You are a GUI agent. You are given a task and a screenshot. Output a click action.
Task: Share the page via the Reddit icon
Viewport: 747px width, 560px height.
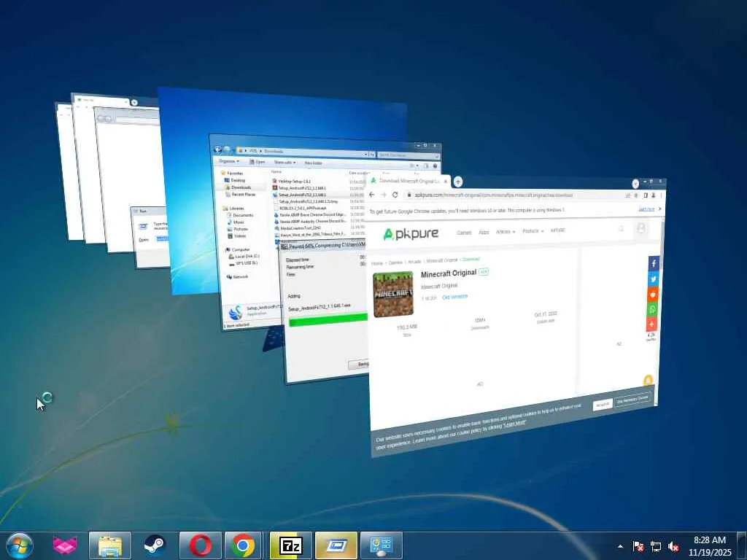(653, 295)
